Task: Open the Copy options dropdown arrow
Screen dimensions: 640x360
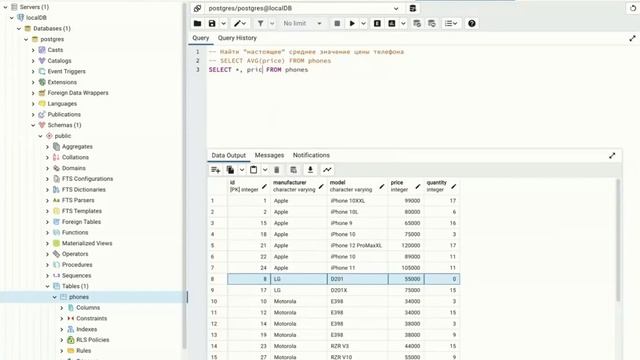Action: point(242,170)
